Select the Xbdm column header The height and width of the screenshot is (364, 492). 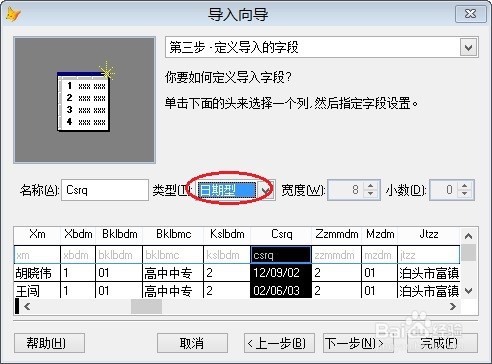click(78, 234)
